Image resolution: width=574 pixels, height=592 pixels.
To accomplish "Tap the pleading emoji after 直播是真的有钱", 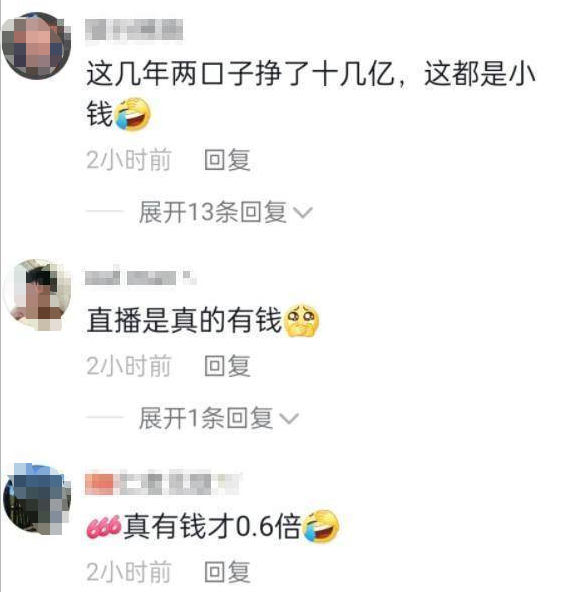I will 301,321.
